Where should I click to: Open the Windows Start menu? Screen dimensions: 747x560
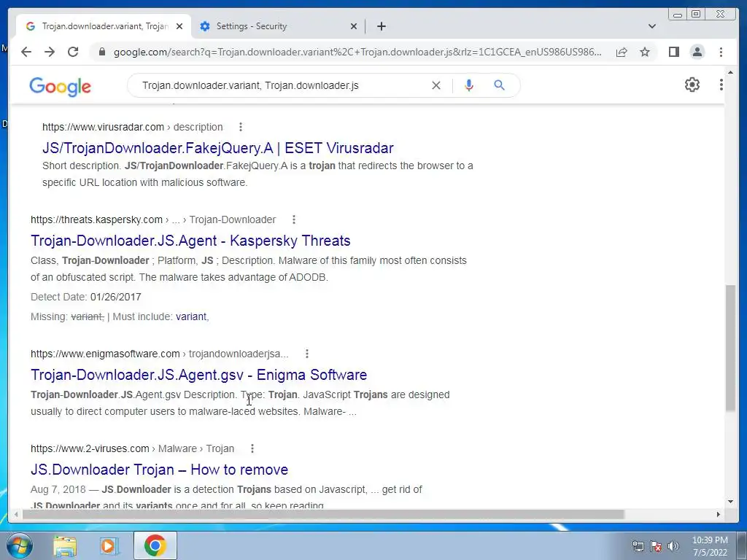(x=19, y=545)
